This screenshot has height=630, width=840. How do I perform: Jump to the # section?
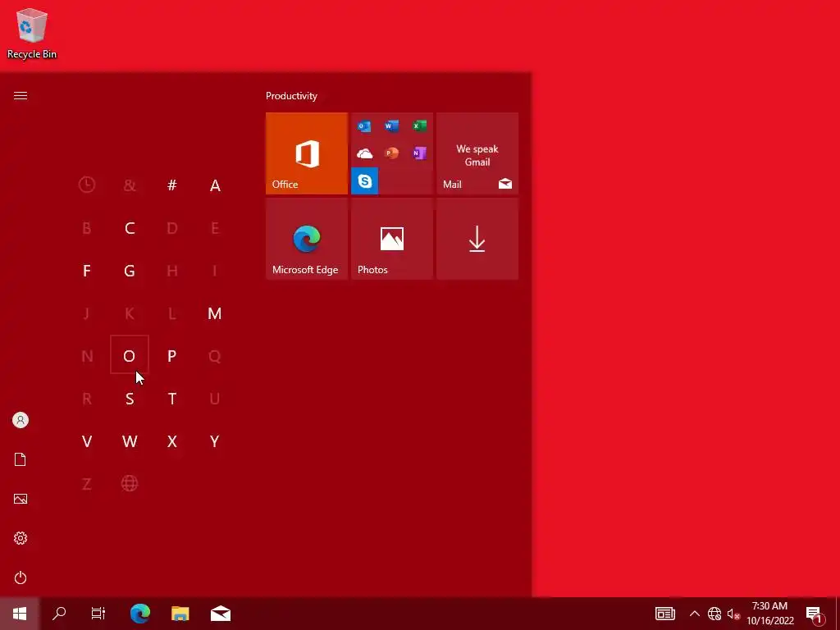click(x=172, y=185)
